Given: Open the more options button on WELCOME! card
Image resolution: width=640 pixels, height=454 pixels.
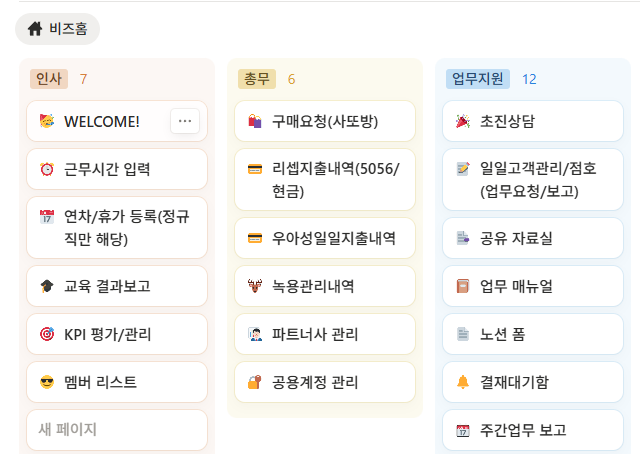Looking at the screenshot, I should [184, 121].
